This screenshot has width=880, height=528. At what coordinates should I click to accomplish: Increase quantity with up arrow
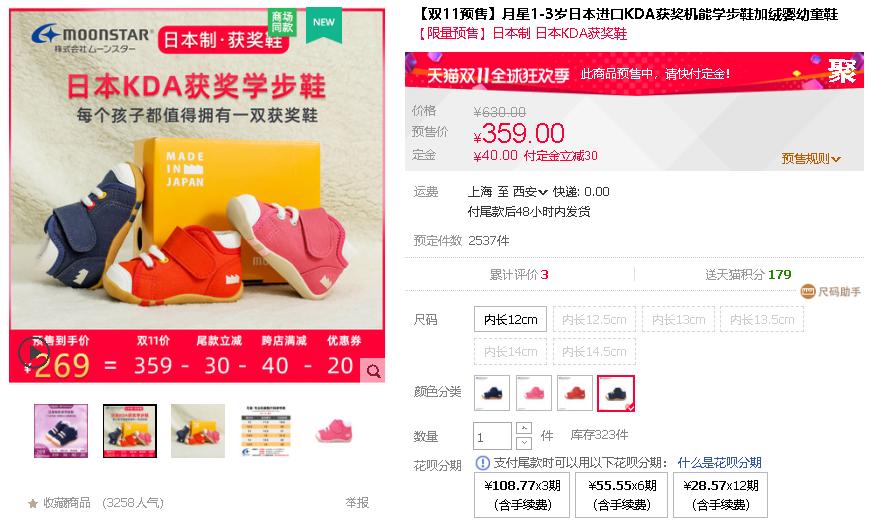pos(524,428)
